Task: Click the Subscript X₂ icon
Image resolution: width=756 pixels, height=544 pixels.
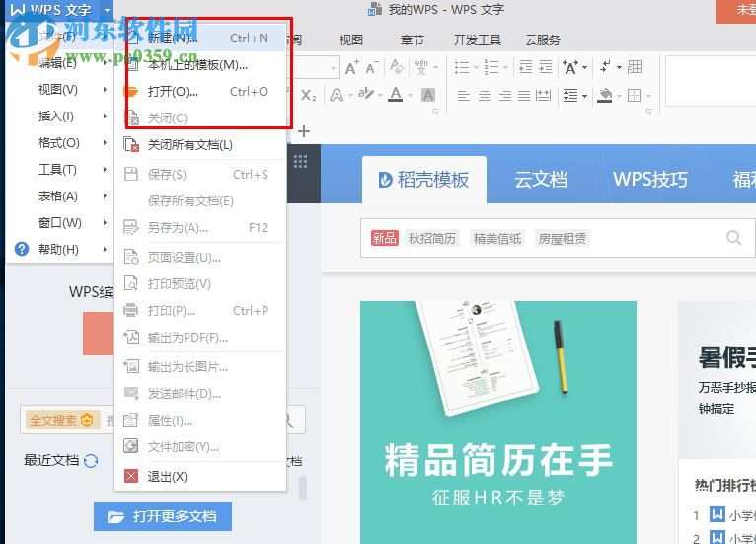Action: tap(309, 95)
